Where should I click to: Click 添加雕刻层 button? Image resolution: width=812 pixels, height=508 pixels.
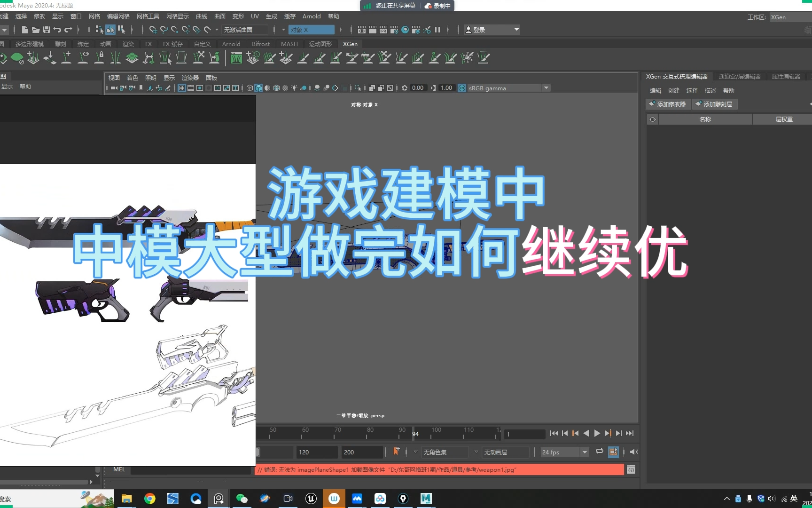(x=714, y=104)
